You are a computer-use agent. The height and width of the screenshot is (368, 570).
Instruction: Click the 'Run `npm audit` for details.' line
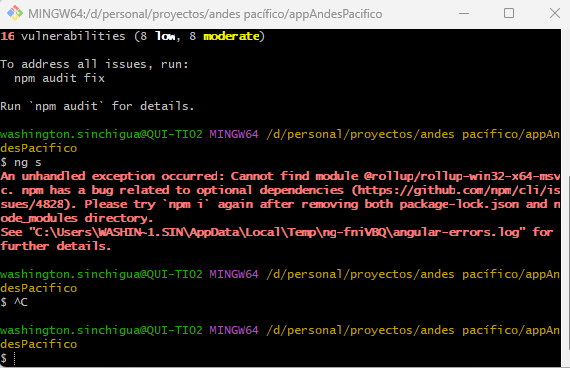(x=97, y=106)
